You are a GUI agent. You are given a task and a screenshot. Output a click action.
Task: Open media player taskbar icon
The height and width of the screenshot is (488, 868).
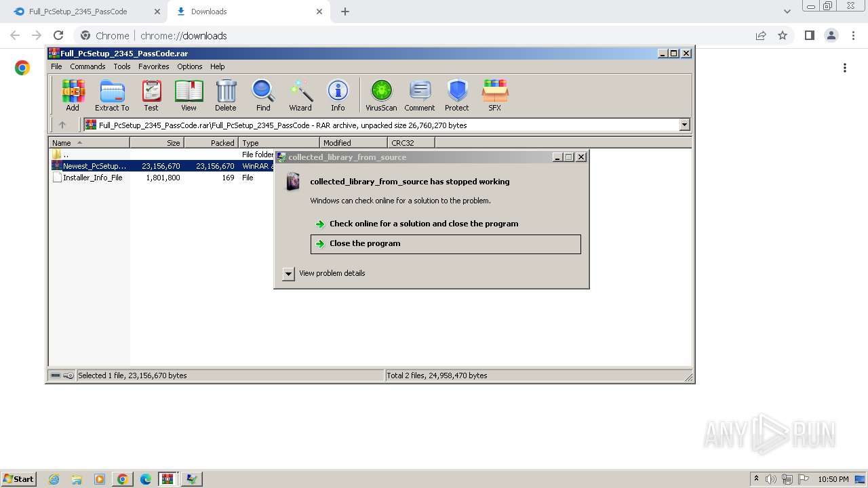pyautogui.click(x=100, y=479)
